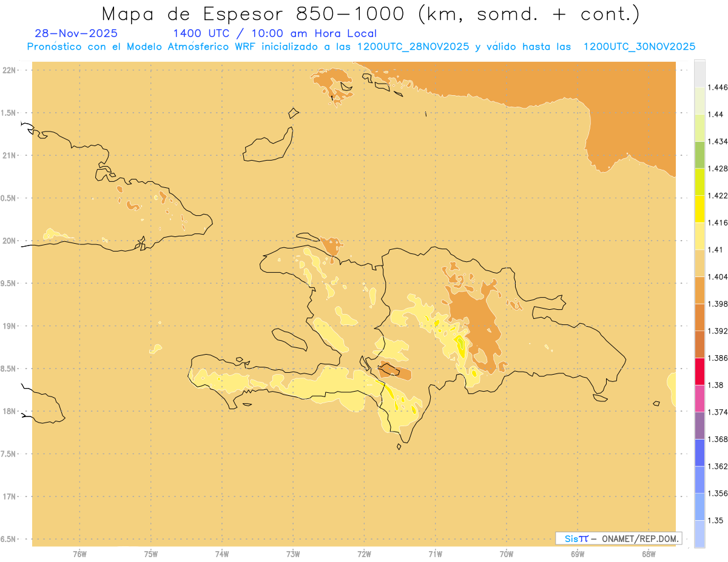This screenshot has width=728, height=562.
Task: Click the 20N latitude label
Action: [x=10, y=241]
